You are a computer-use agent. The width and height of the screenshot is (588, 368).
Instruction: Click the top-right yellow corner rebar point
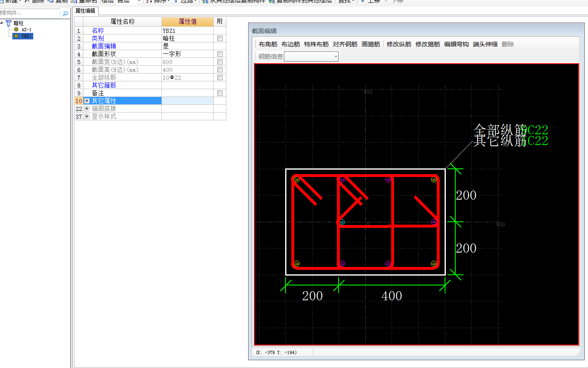coord(434,179)
